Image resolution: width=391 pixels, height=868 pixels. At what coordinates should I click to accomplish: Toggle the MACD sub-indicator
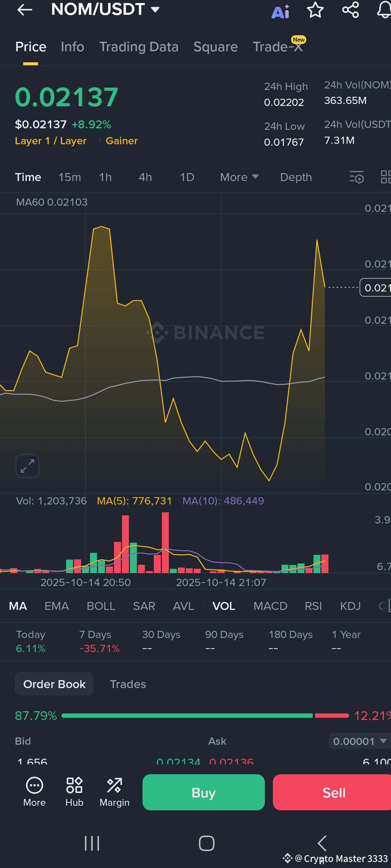coord(270,606)
